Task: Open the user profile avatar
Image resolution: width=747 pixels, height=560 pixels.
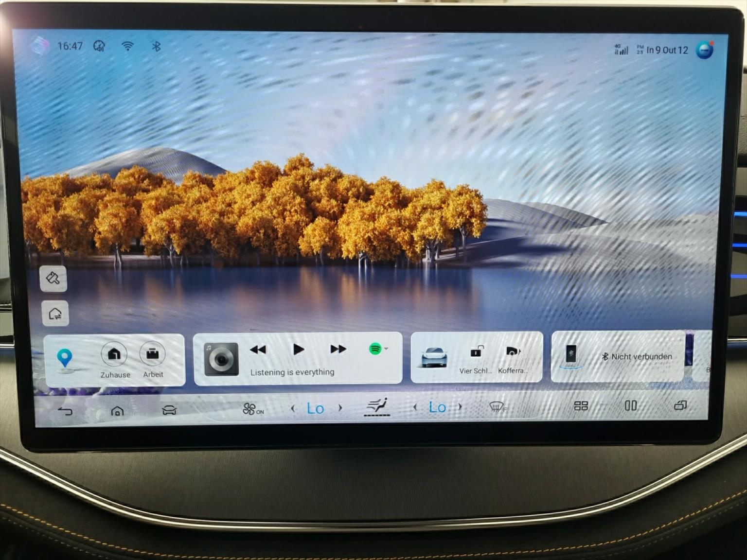Action: pos(705,50)
